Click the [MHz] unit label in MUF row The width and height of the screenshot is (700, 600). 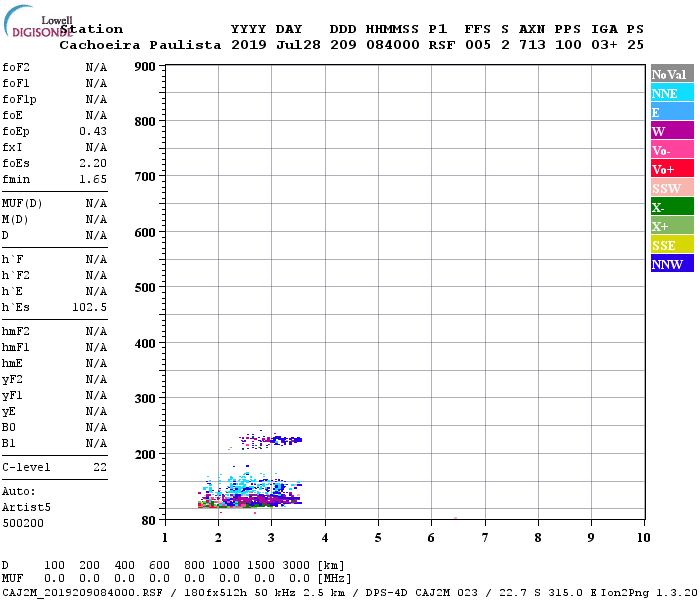tap(334, 579)
